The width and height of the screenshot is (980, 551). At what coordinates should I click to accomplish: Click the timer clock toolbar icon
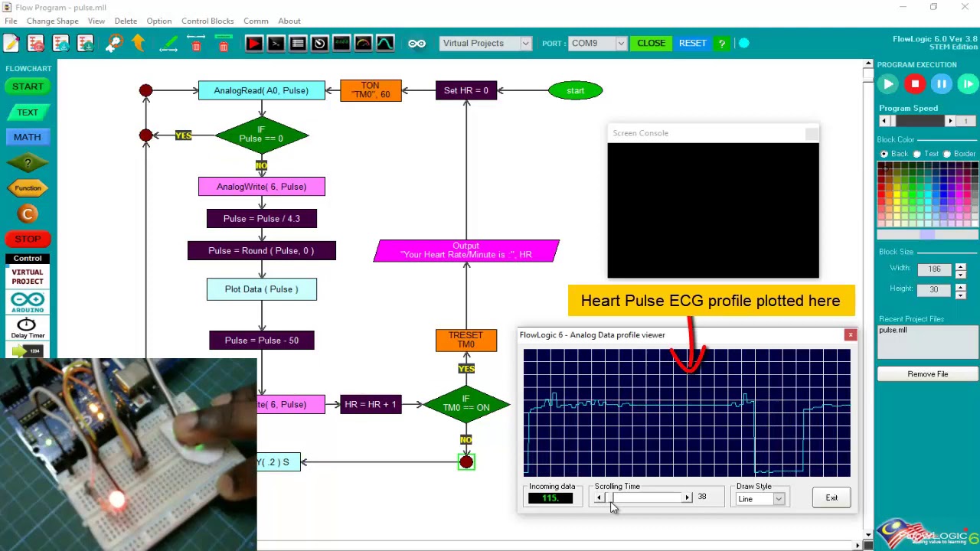coord(319,44)
